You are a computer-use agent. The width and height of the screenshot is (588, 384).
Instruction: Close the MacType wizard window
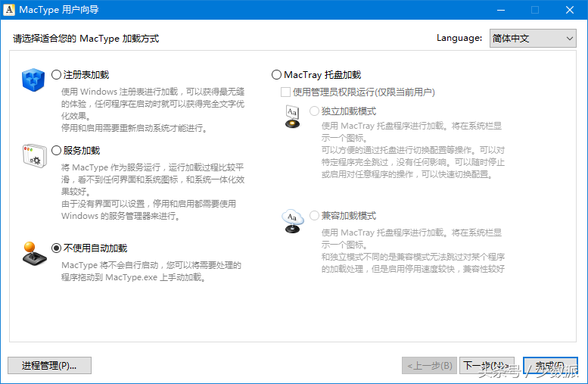coord(570,10)
